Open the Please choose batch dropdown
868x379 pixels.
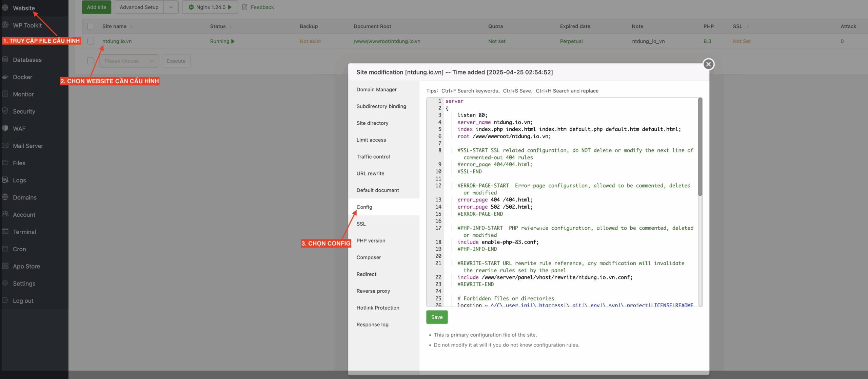129,61
